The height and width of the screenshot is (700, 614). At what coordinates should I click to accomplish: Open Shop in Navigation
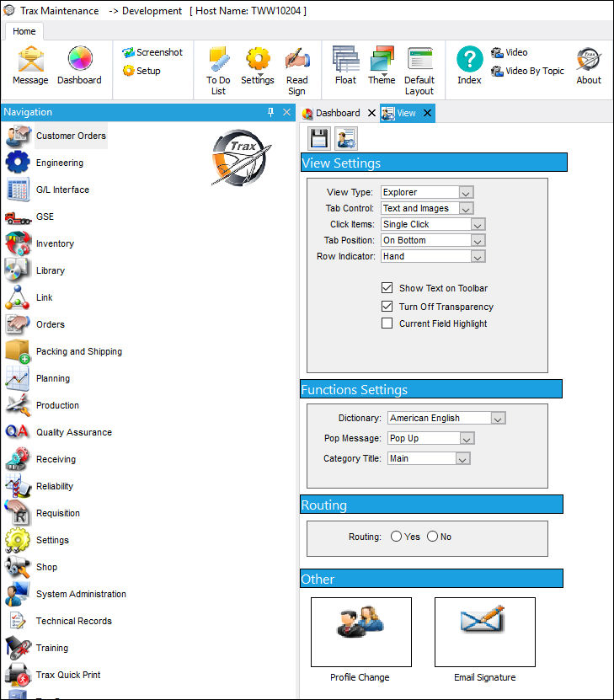click(x=31, y=567)
